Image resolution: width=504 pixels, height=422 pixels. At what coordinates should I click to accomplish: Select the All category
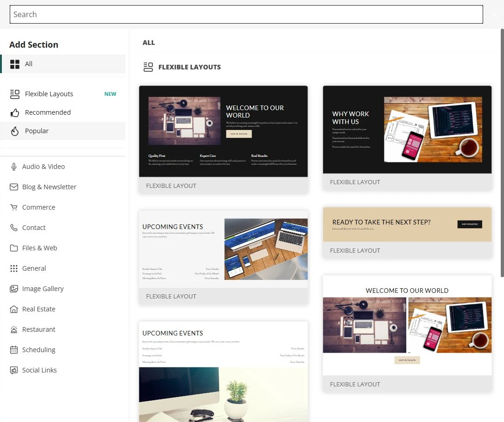click(x=63, y=64)
